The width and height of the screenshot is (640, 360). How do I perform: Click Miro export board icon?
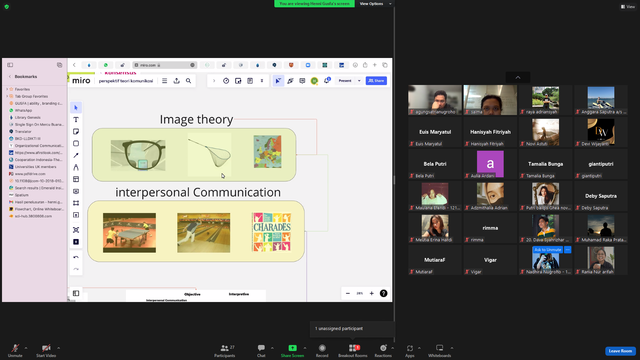[177, 81]
